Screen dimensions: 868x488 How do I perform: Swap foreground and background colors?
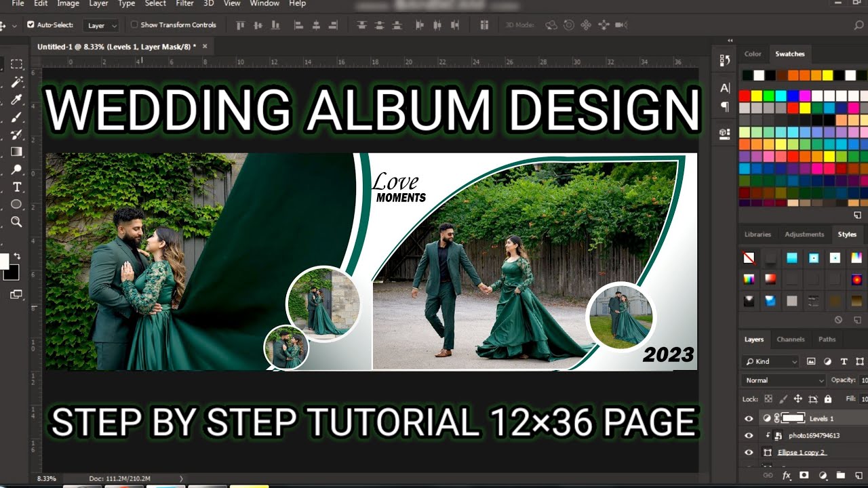(18, 256)
